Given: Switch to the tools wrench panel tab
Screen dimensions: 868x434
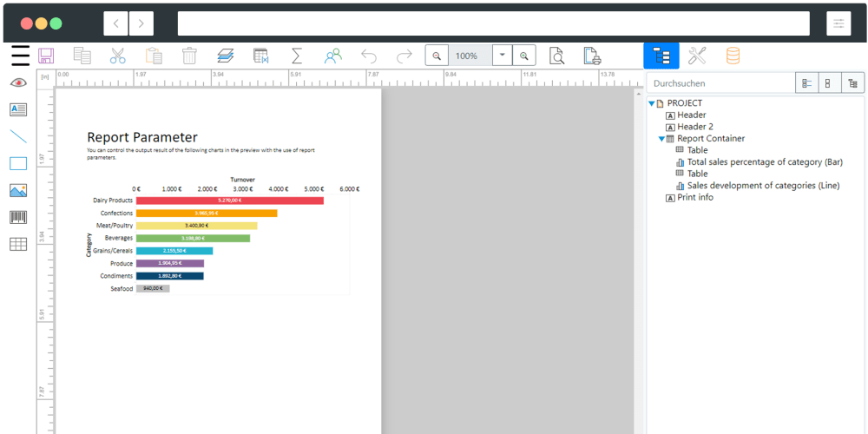Looking at the screenshot, I should coord(697,56).
